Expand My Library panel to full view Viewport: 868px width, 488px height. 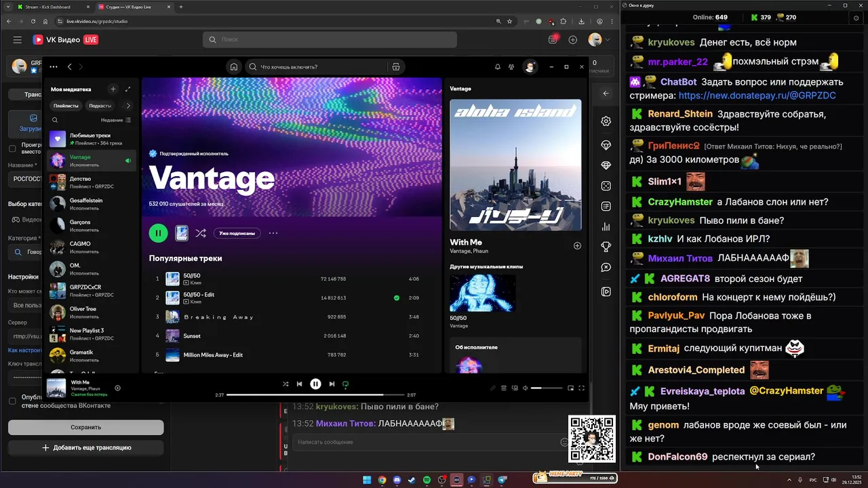click(128, 89)
